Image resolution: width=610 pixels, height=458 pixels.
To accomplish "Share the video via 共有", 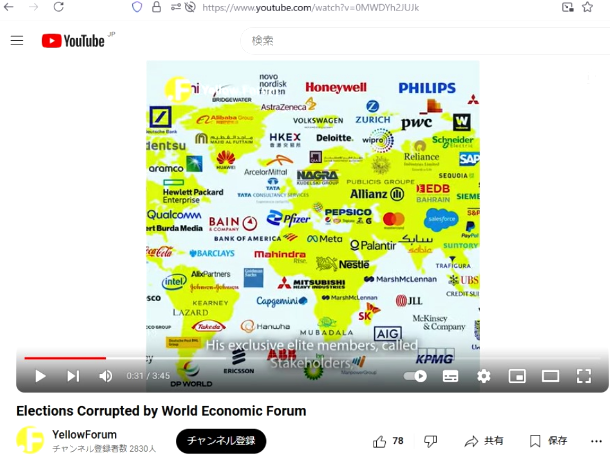I will [x=484, y=441].
